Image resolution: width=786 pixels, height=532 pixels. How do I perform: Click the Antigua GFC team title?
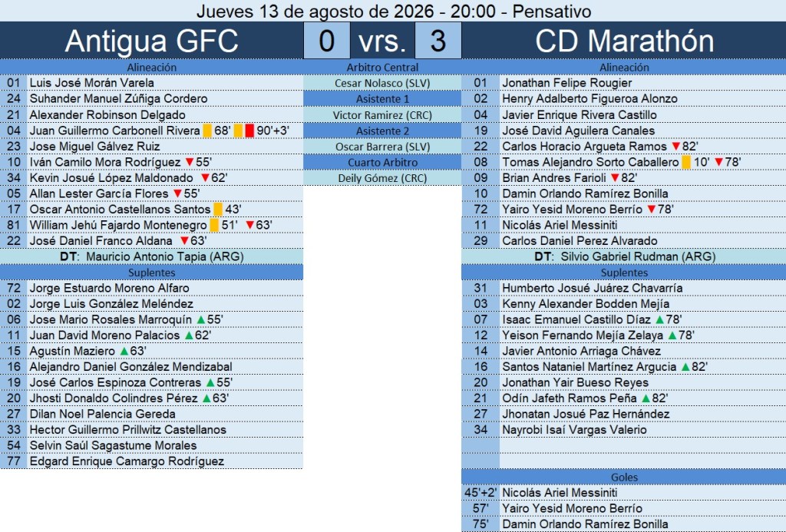151,41
